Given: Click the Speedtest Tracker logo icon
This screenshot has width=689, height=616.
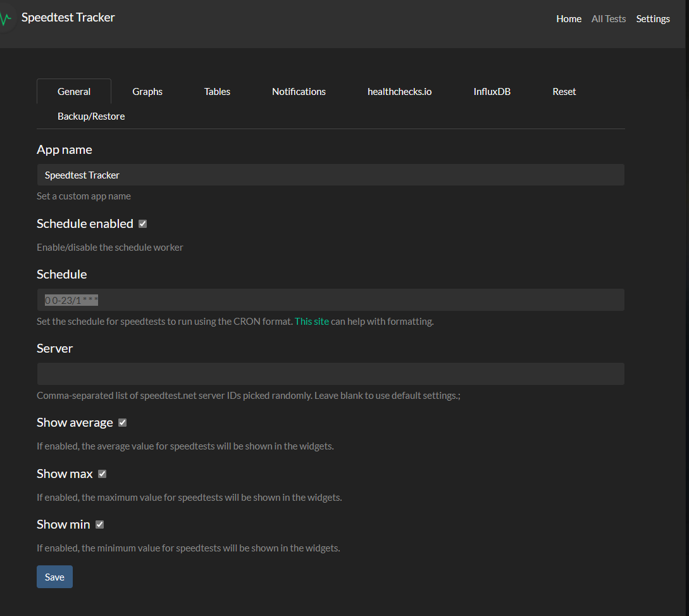Looking at the screenshot, I should (x=5, y=17).
